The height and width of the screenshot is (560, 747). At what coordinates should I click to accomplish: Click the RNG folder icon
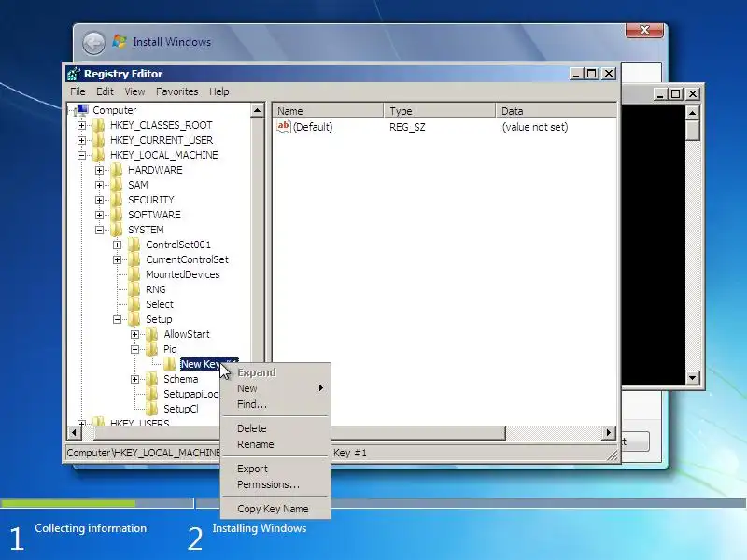click(x=134, y=289)
